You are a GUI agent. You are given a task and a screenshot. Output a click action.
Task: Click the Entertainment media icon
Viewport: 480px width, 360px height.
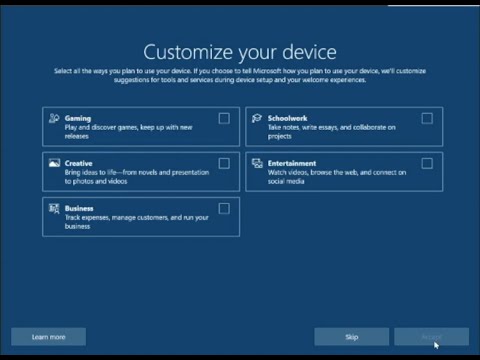click(257, 163)
